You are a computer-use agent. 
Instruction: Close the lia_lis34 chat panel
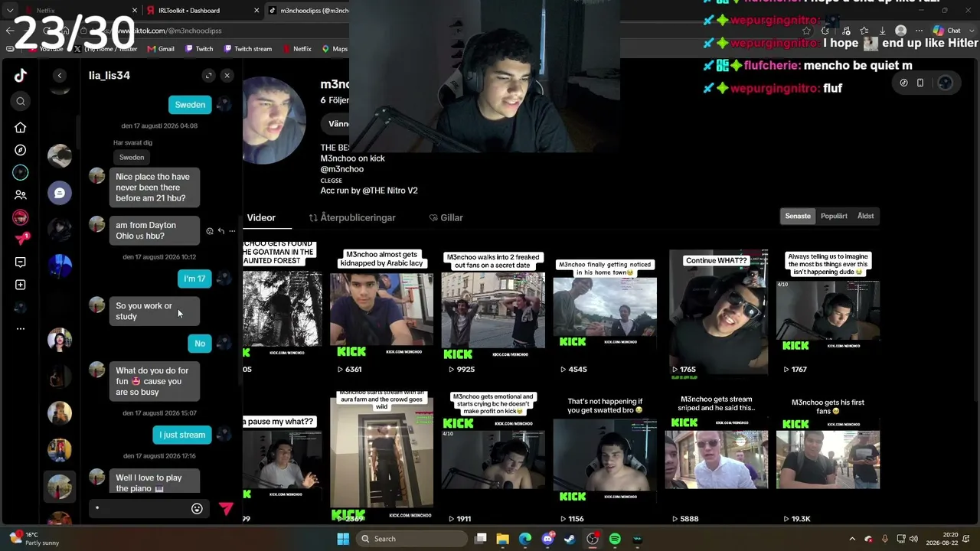tap(227, 75)
